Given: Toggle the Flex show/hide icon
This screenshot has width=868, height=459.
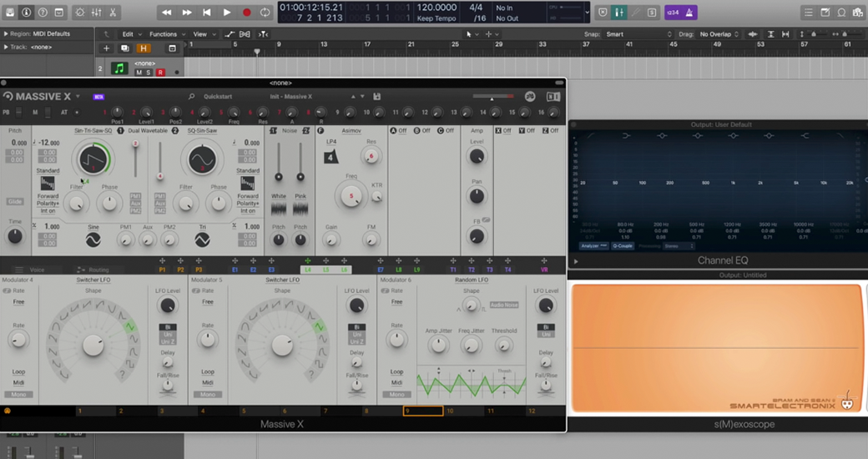Looking at the screenshot, I should click(245, 34).
